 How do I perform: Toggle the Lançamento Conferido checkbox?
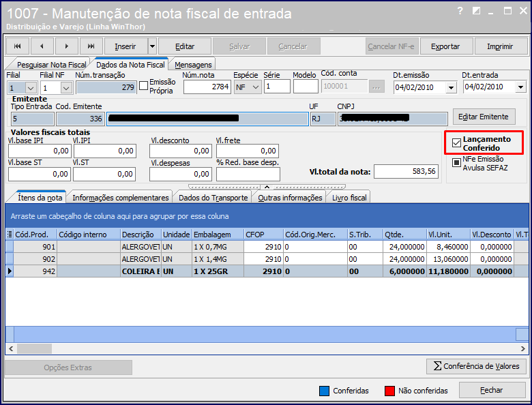(x=456, y=143)
